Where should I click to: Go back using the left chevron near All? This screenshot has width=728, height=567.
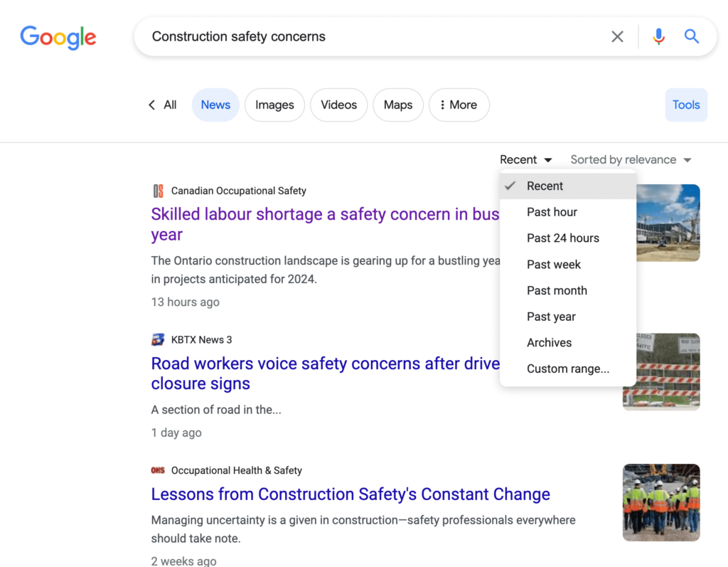click(x=151, y=105)
